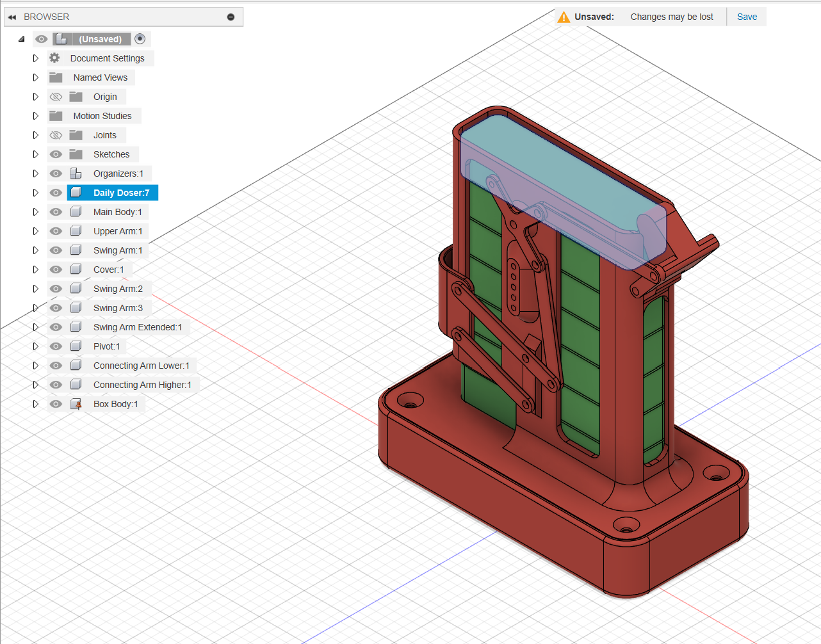The image size is (821, 644).
Task: Select the Document Settings row
Action: click(x=101, y=58)
